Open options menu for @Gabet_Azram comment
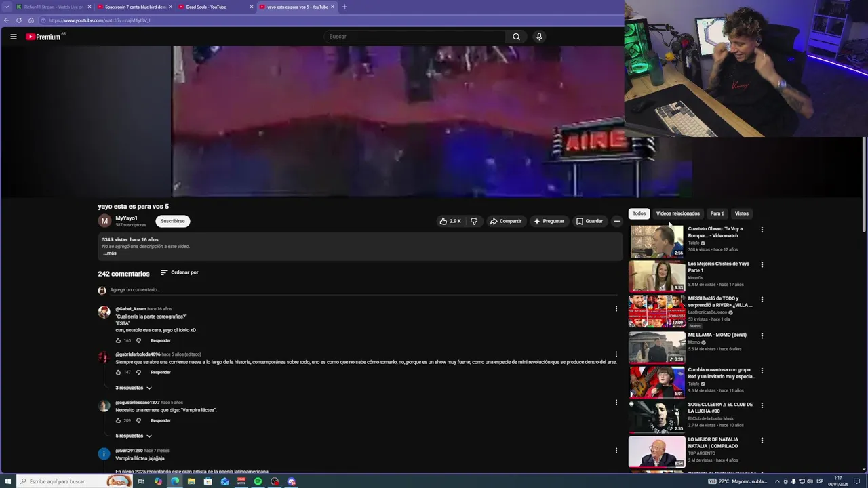 pyautogui.click(x=616, y=309)
